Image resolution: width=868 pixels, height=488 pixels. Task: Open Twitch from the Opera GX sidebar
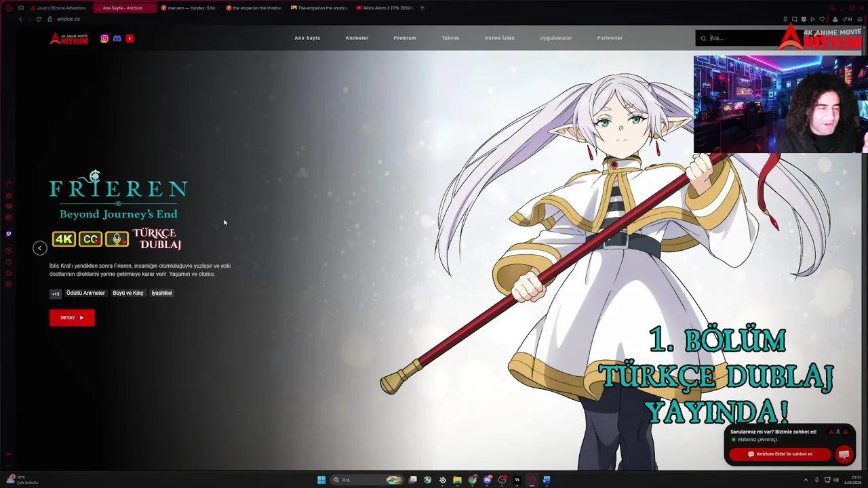click(x=8, y=234)
